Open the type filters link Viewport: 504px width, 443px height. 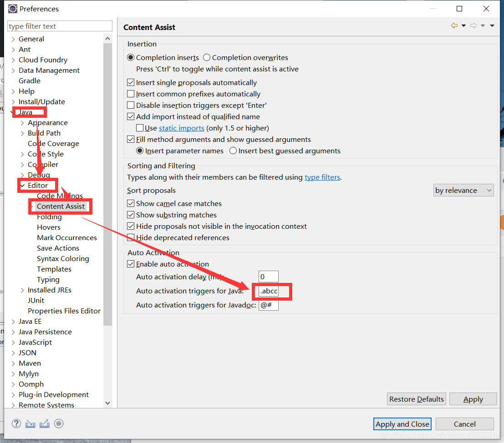(x=322, y=177)
